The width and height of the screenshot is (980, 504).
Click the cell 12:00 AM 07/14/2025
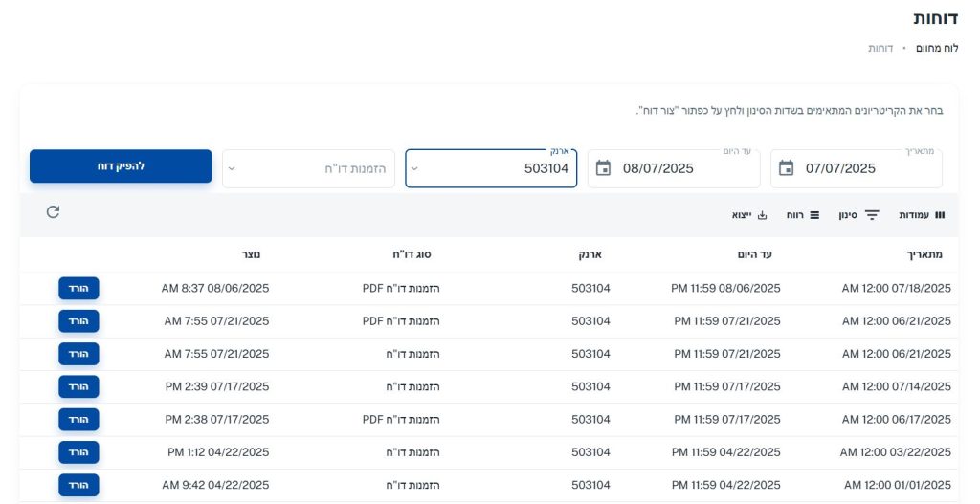896,386
